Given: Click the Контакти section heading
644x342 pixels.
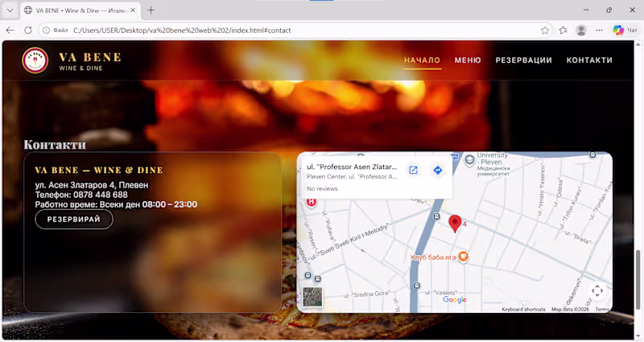Looking at the screenshot, I should click(x=55, y=145).
